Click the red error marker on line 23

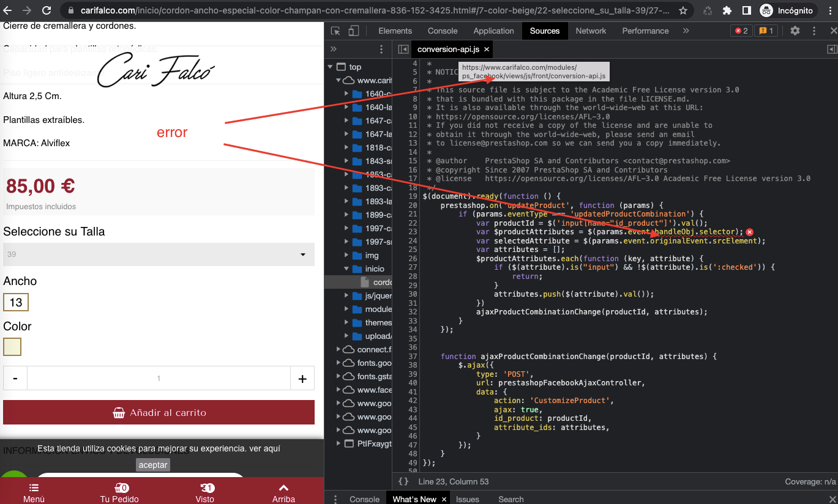[749, 232]
